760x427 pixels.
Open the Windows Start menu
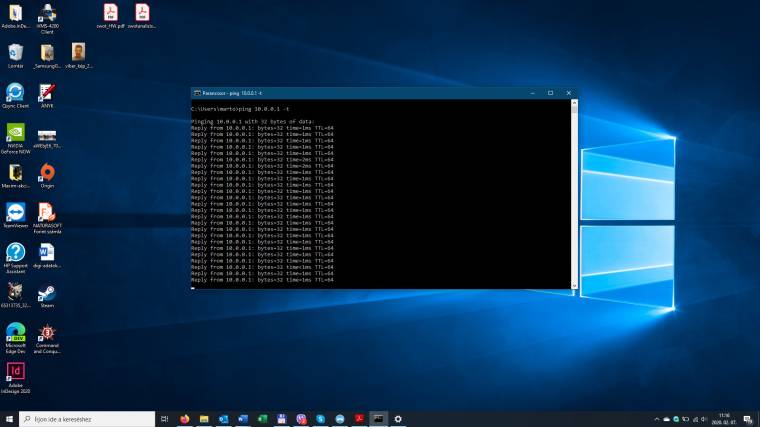pos(9,419)
